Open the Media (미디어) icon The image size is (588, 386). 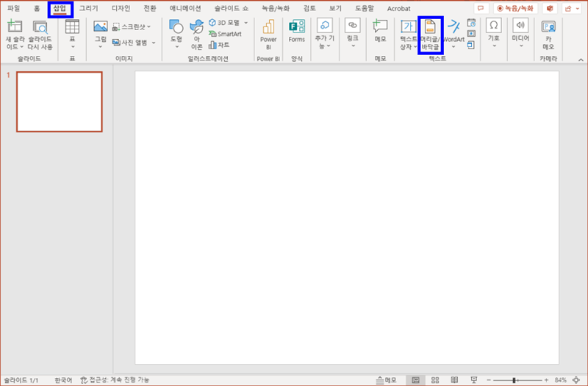(520, 26)
